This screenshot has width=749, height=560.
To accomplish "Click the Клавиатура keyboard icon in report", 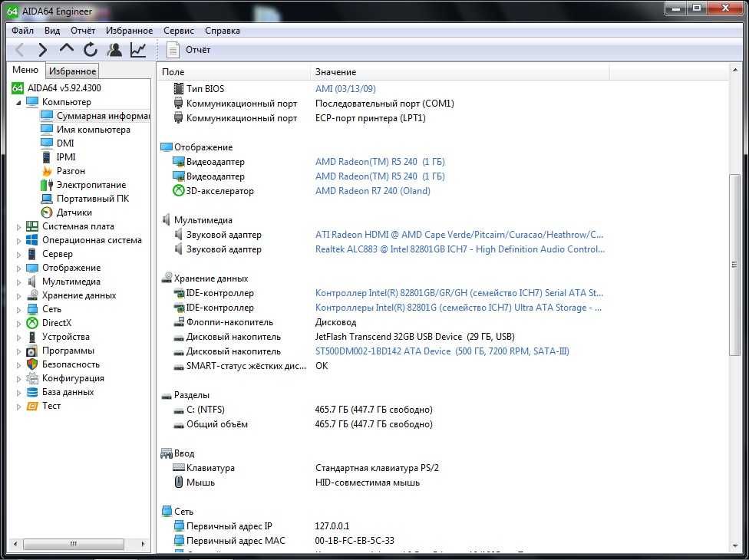I will (x=179, y=468).
